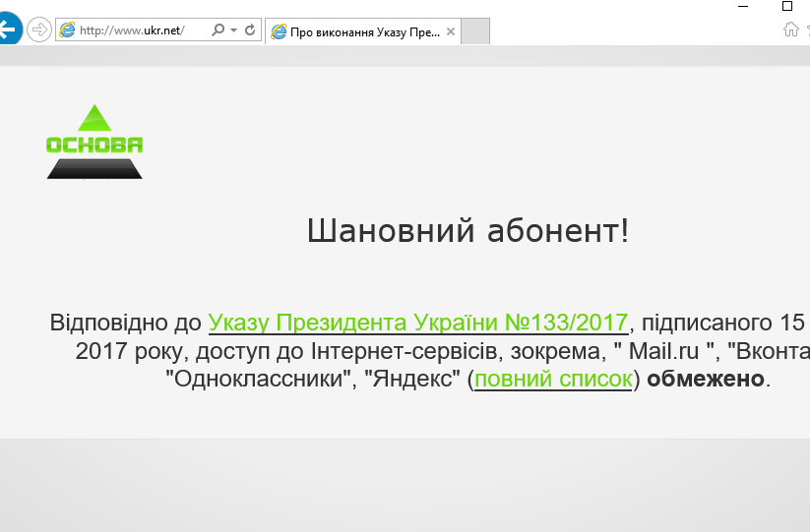Click the text 'Відповідно до'
Image resolution: width=810 pixels, height=532 pixels.
tap(126, 323)
